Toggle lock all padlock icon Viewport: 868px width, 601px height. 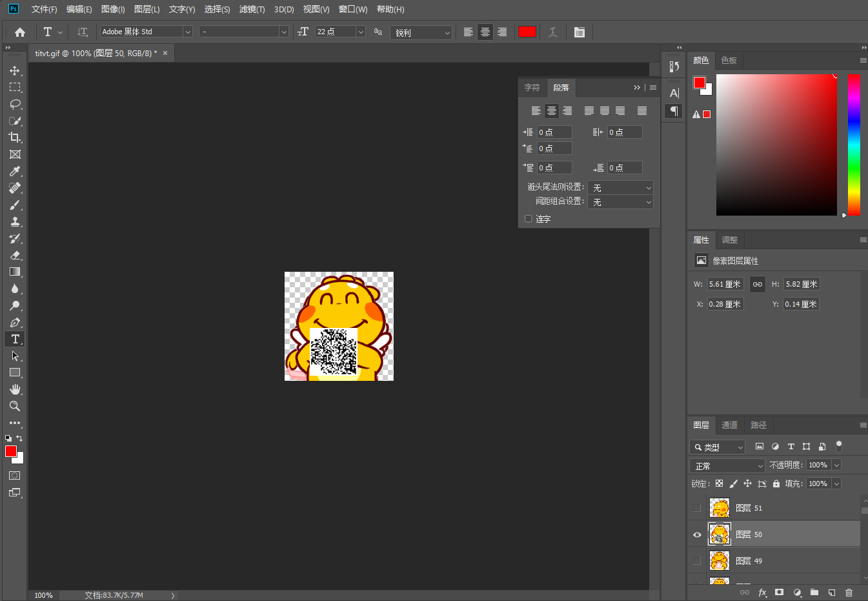(x=776, y=484)
